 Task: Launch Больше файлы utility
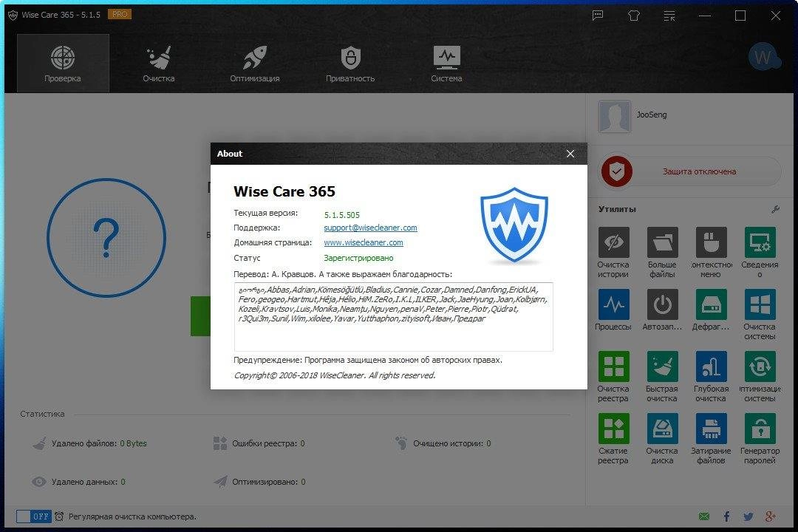662,253
